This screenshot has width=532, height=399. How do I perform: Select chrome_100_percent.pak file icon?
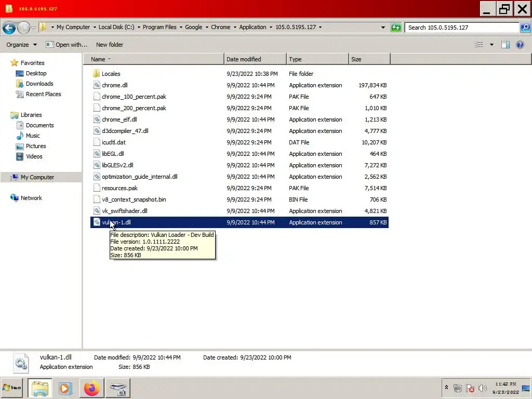[97, 97]
